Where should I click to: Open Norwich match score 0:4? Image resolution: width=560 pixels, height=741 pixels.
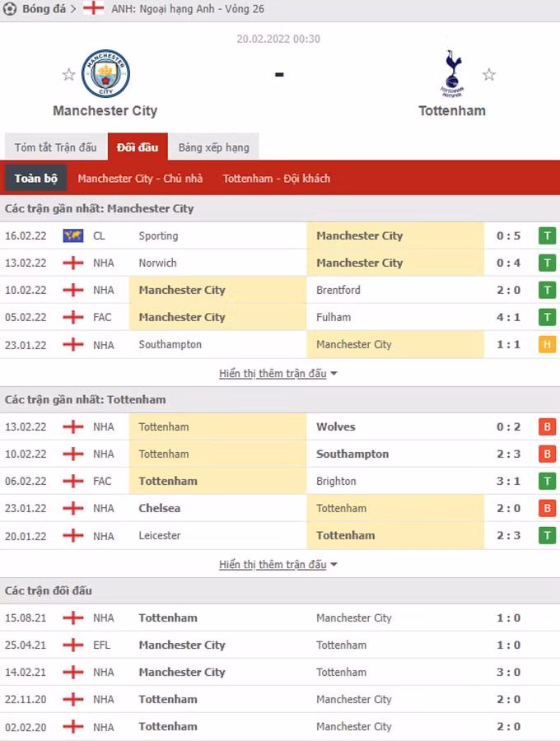(508, 263)
